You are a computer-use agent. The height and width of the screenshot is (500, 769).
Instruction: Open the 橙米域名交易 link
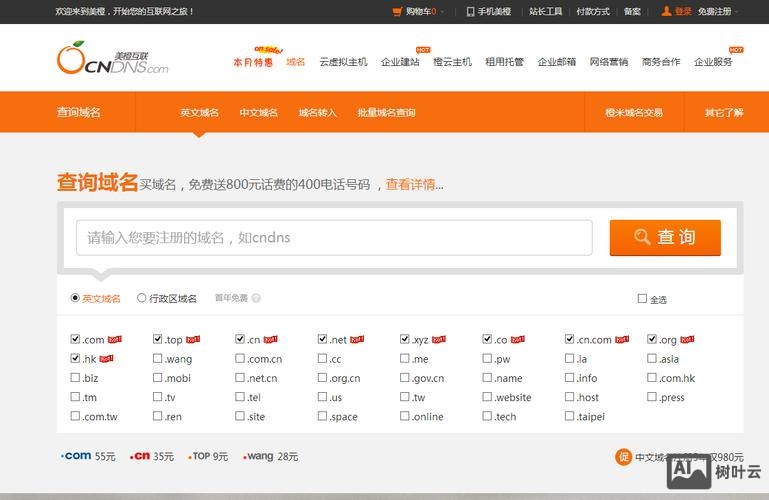[x=634, y=113]
